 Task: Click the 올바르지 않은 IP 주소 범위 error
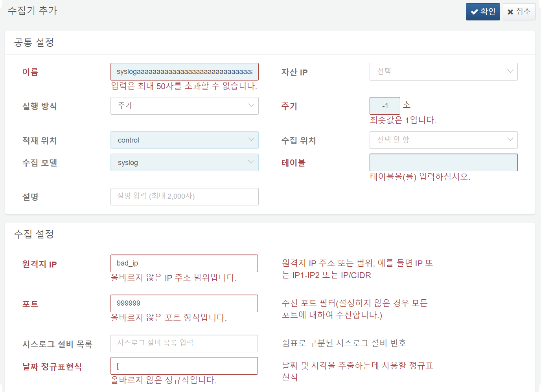click(174, 278)
